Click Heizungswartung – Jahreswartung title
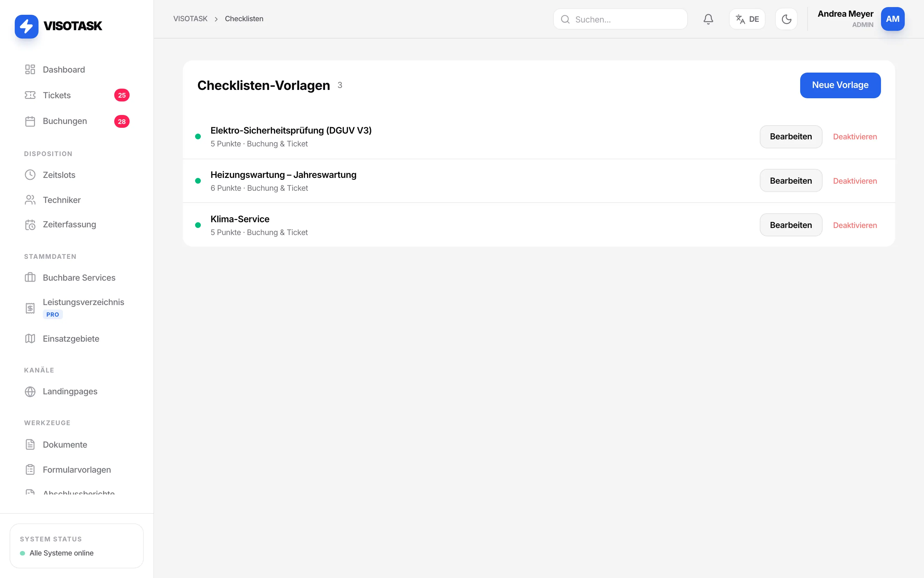The width and height of the screenshot is (924, 578). 283,175
